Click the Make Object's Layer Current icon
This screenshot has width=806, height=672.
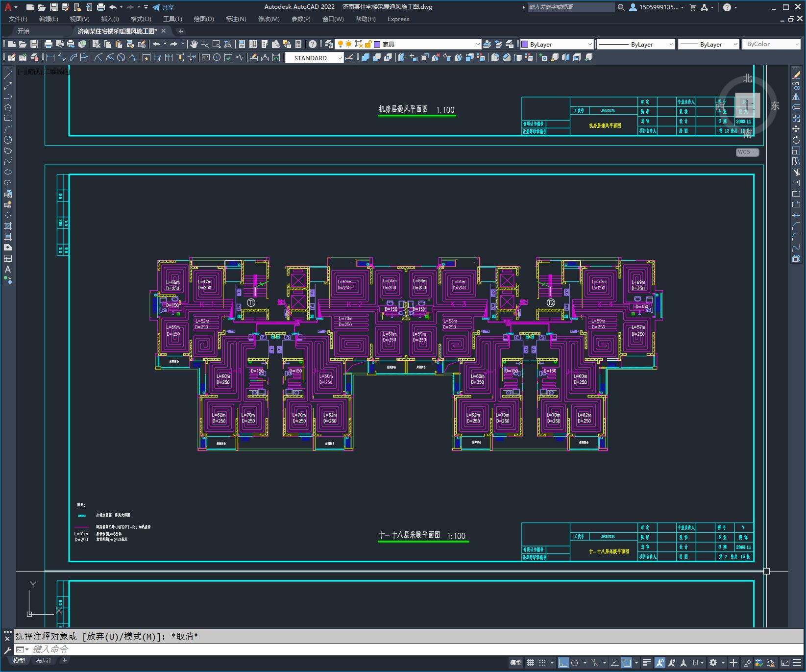click(487, 44)
